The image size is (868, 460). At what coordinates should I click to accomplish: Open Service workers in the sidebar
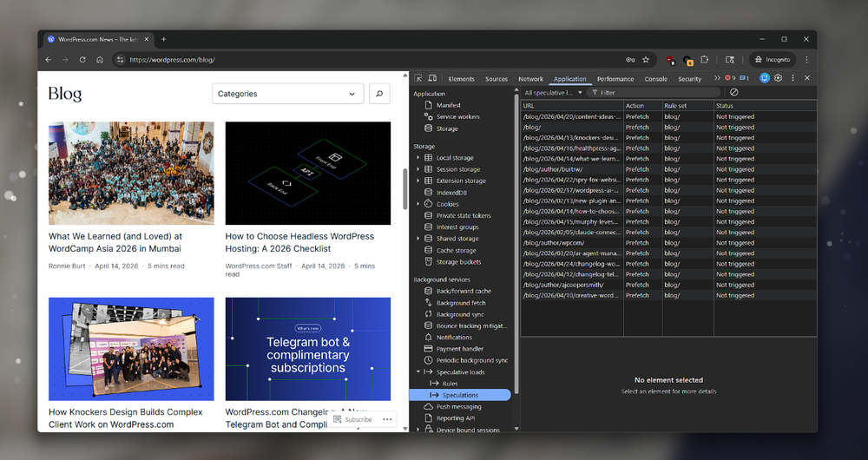click(457, 117)
